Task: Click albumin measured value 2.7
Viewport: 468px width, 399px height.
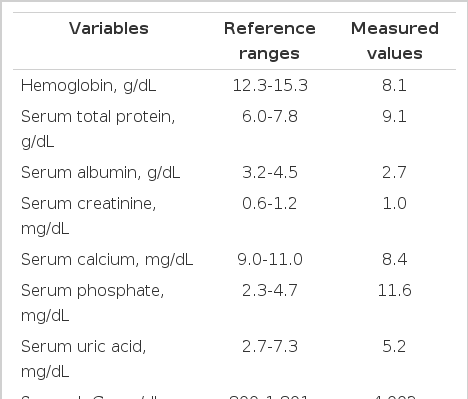Action: (x=394, y=172)
